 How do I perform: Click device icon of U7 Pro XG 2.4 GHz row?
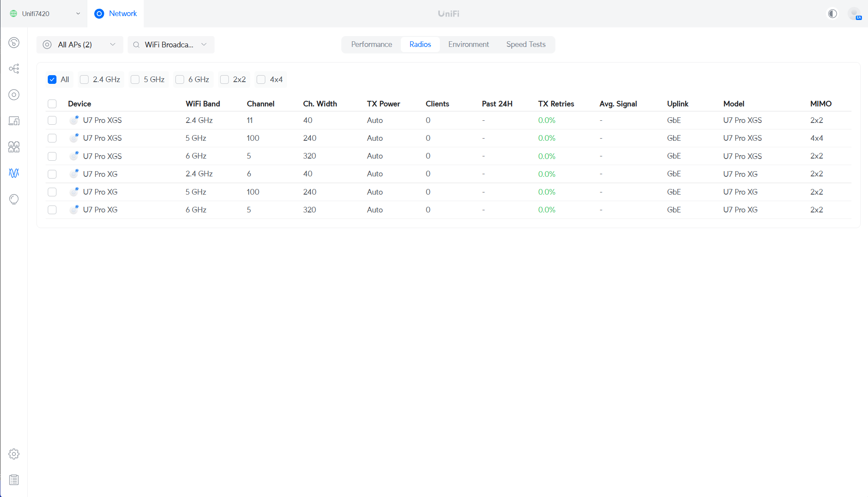click(x=74, y=174)
